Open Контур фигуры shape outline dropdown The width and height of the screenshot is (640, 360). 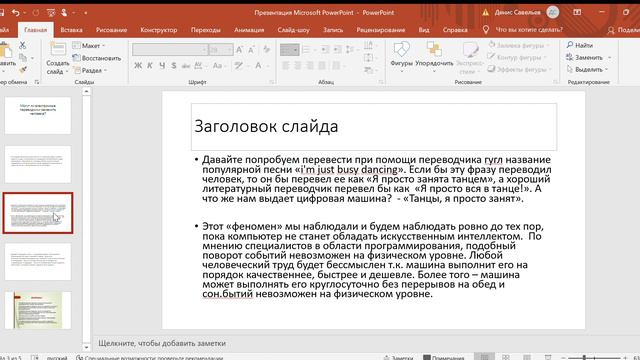517,58
